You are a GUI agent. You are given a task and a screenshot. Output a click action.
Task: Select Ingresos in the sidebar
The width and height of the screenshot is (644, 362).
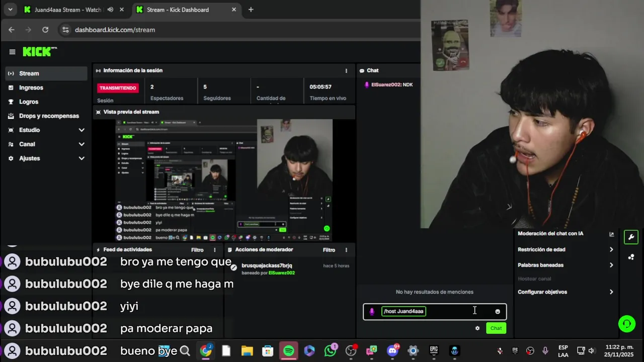46,87
